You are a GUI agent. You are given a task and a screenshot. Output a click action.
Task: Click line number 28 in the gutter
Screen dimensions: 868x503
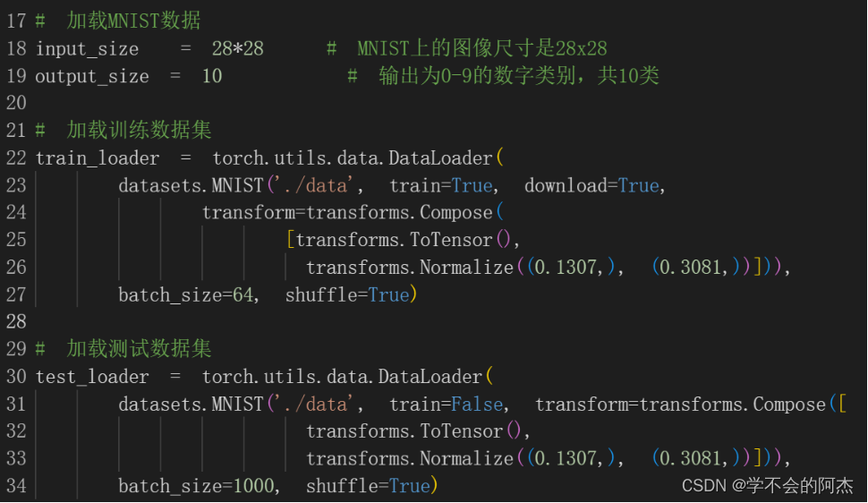(x=17, y=322)
